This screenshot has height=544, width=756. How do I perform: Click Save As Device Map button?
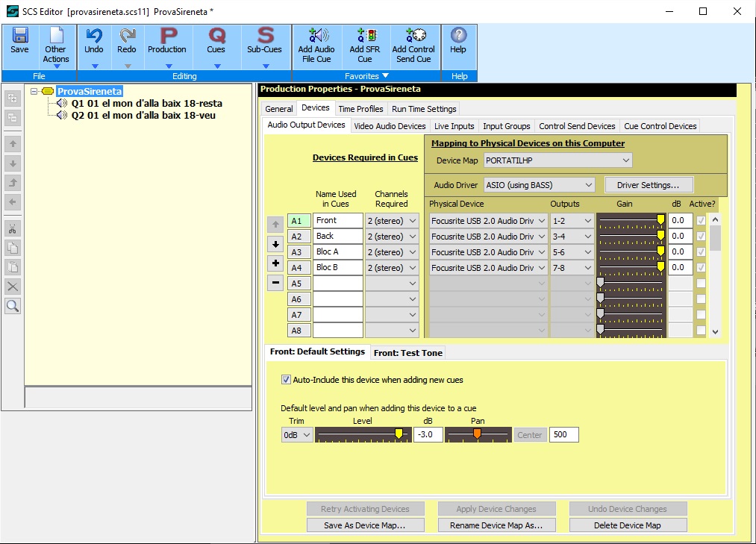(x=365, y=525)
